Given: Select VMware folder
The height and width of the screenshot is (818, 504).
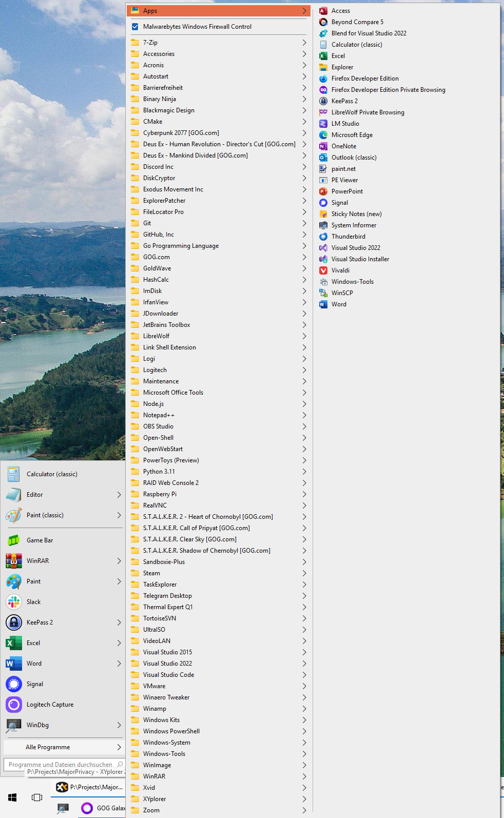Looking at the screenshot, I should click(x=218, y=686).
